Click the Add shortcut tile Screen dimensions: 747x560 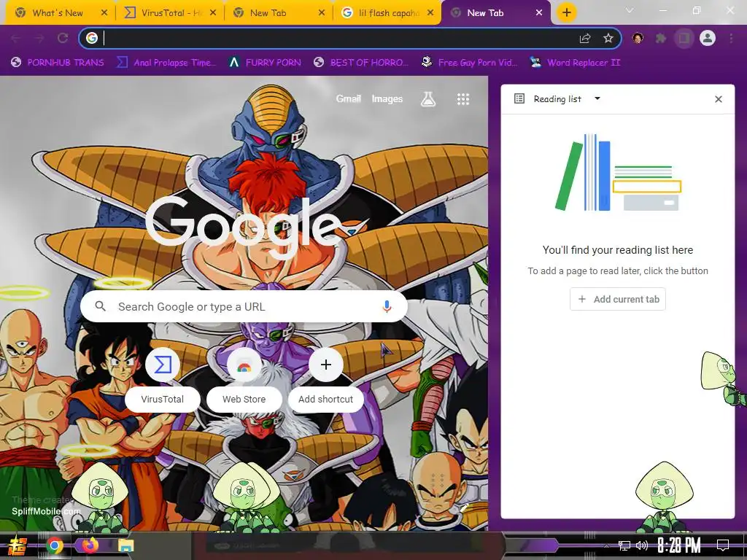coord(326,379)
